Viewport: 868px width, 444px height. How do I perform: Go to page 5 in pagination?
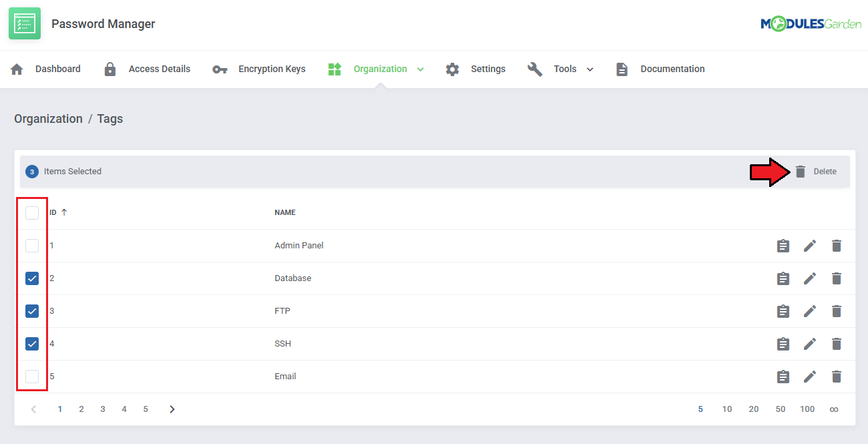pos(146,409)
